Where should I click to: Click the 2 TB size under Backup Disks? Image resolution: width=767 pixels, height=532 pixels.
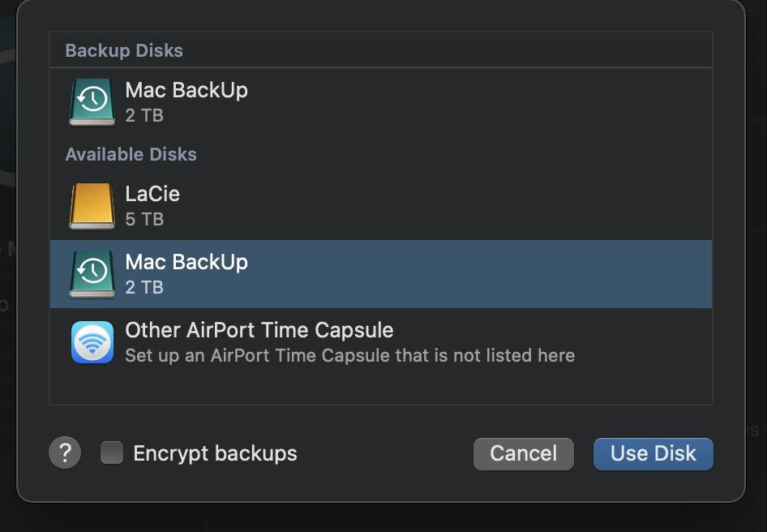144,115
